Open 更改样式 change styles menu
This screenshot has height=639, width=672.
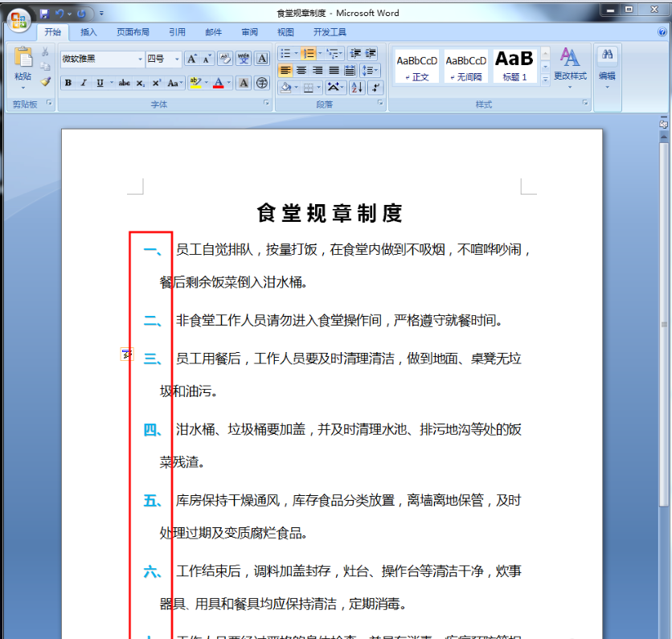click(x=570, y=68)
